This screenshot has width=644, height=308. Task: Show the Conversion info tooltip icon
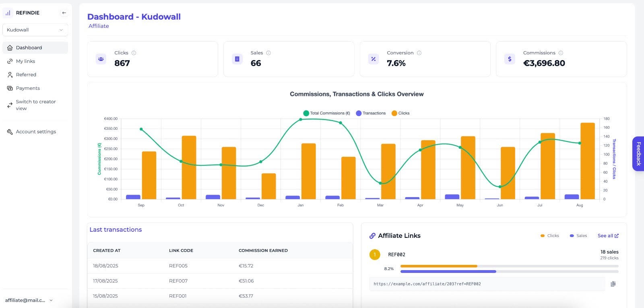tap(419, 53)
